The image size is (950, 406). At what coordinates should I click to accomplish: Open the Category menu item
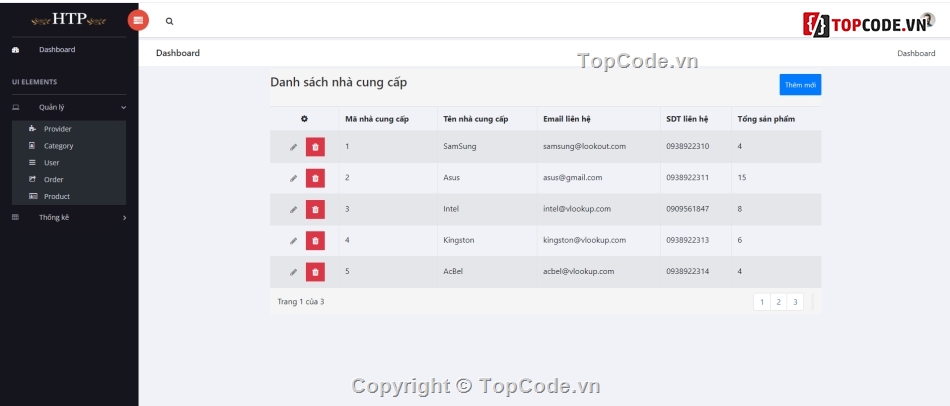pos(58,146)
